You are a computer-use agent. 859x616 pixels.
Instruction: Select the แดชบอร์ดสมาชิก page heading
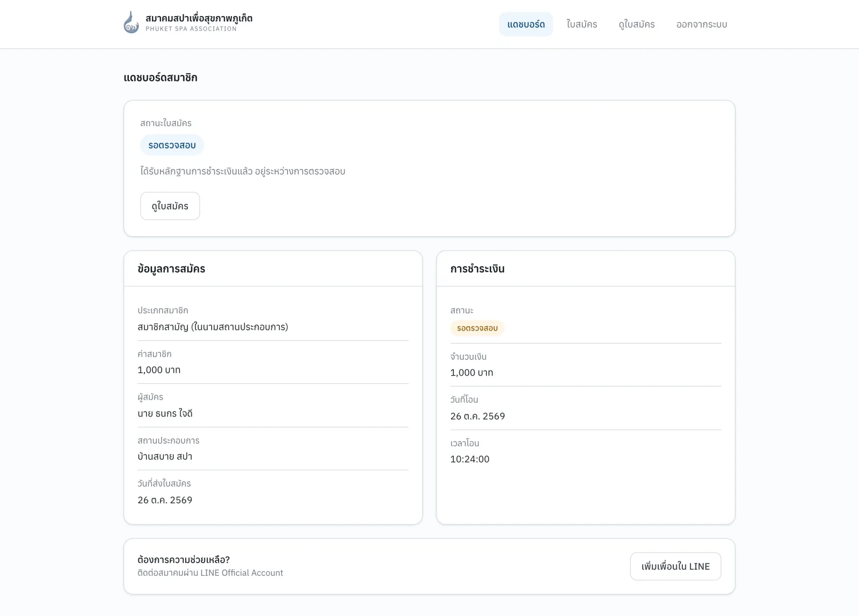(x=161, y=77)
